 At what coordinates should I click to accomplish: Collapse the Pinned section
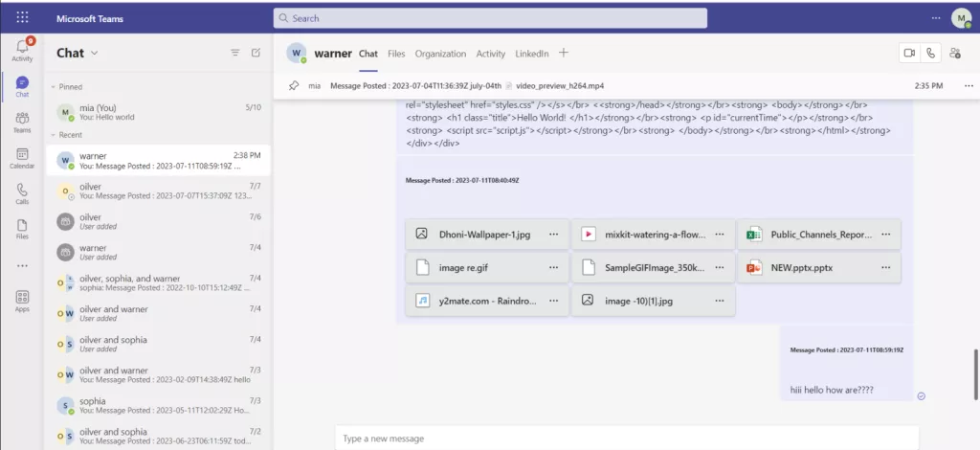point(54,87)
